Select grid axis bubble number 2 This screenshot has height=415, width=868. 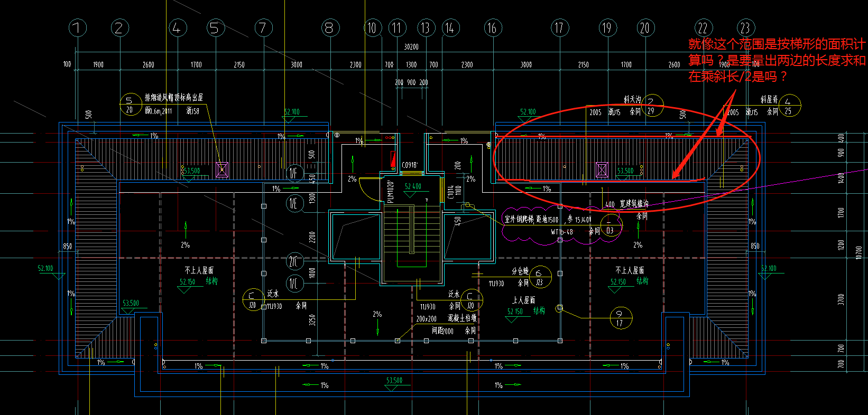(x=120, y=28)
